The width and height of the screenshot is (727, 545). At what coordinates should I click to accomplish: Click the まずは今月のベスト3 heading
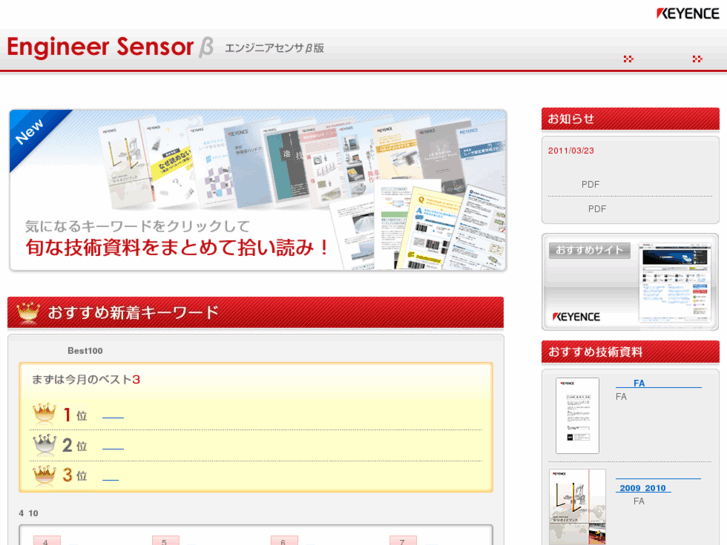pyautogui.click(x=86, y=379)
